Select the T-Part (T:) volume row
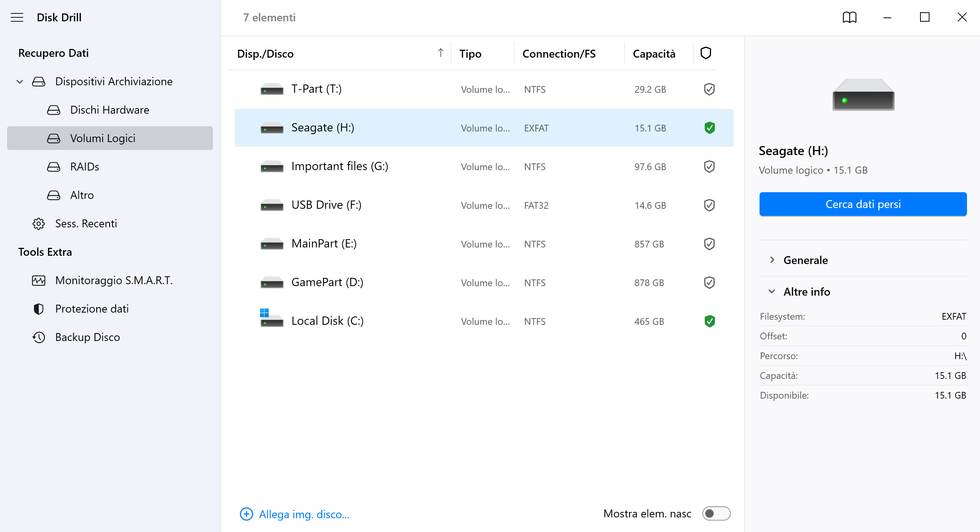 pyautogui.click(x=484, y=89)
